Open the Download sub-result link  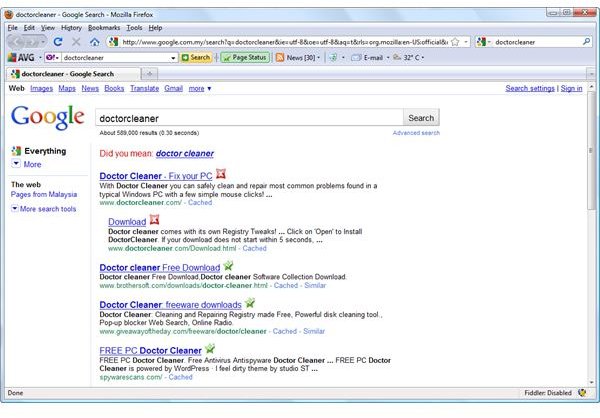tap(127, 222)
